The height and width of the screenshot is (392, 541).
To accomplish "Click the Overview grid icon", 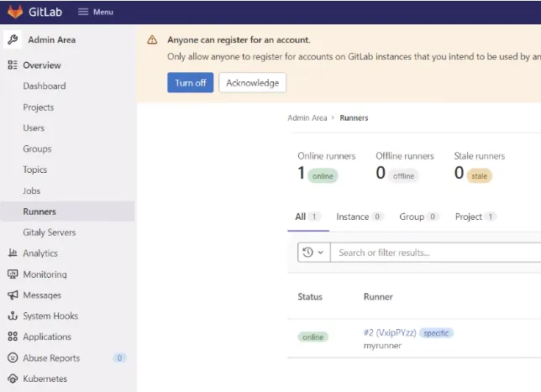I will coord(13,65).
